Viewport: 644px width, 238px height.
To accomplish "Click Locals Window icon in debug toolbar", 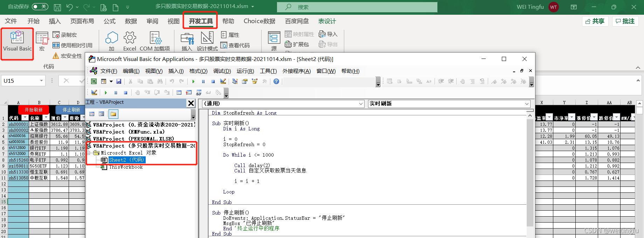I will click(x=179, y=93).
